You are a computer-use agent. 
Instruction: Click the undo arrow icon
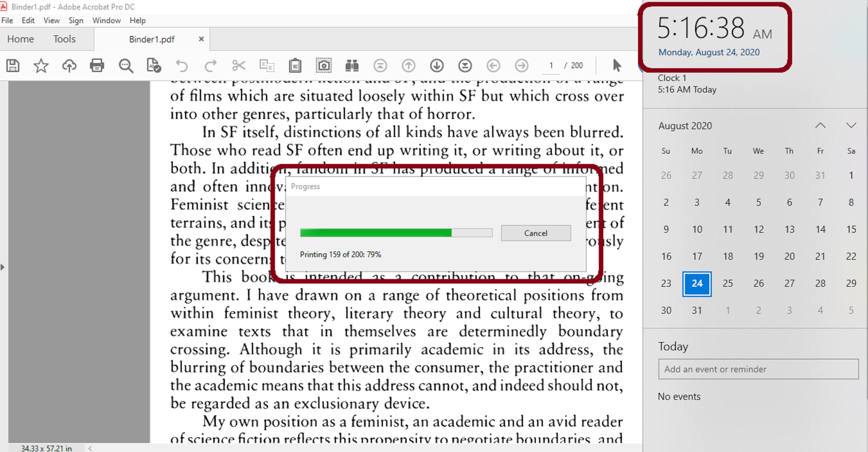182,65
